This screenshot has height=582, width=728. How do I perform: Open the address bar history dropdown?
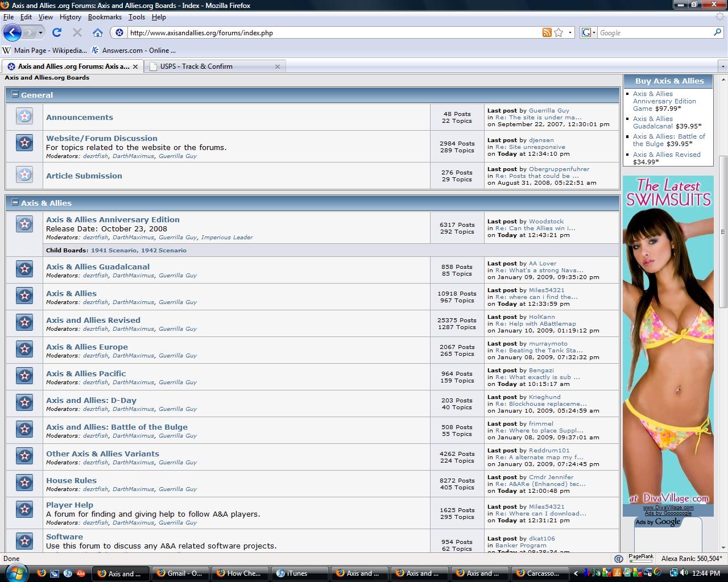570,32
